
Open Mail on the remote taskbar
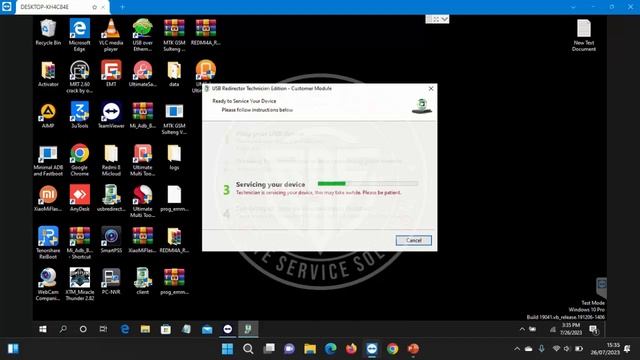(x=207, y=329)
